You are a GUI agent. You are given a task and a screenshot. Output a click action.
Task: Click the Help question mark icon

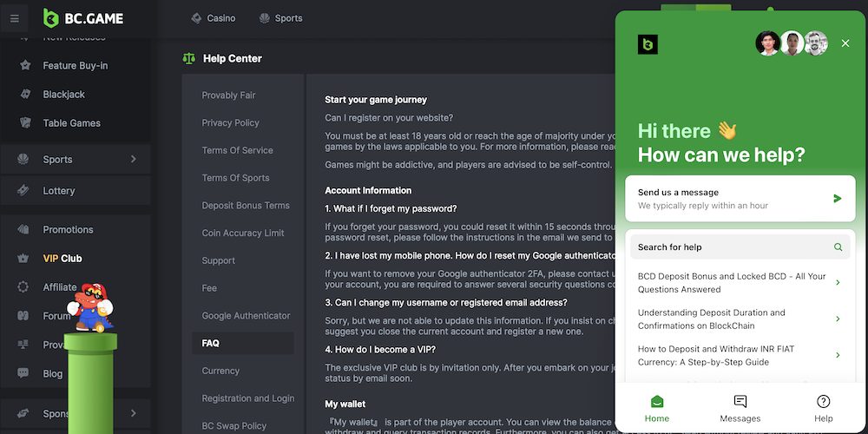point(823,401)
